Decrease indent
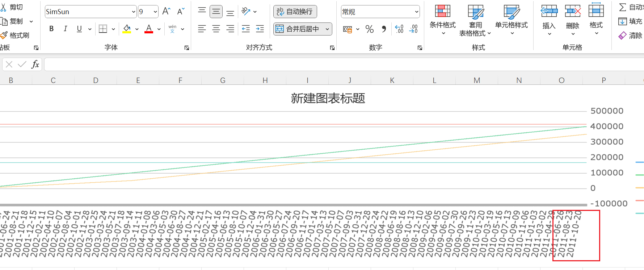Screen dimensions: 644x270 (246, 29)
